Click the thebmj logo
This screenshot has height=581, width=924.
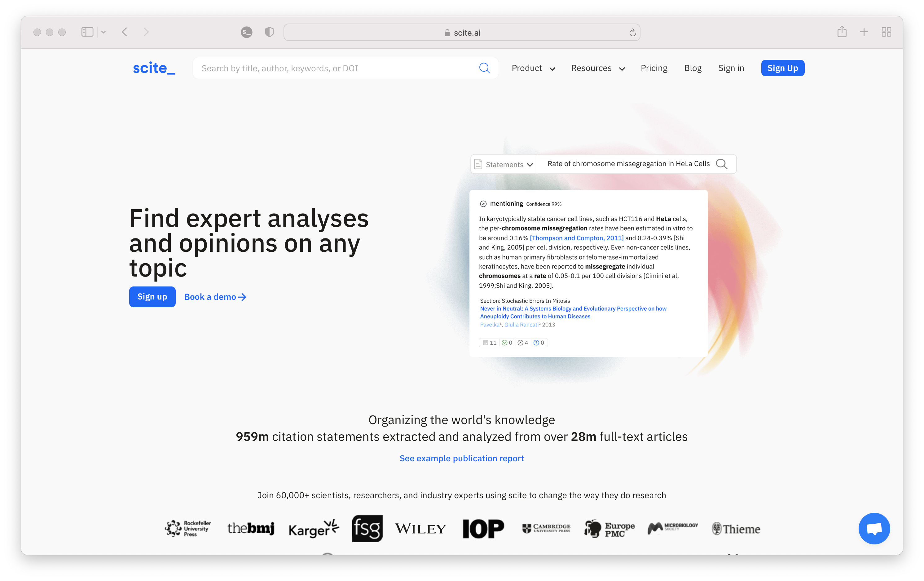251,528
